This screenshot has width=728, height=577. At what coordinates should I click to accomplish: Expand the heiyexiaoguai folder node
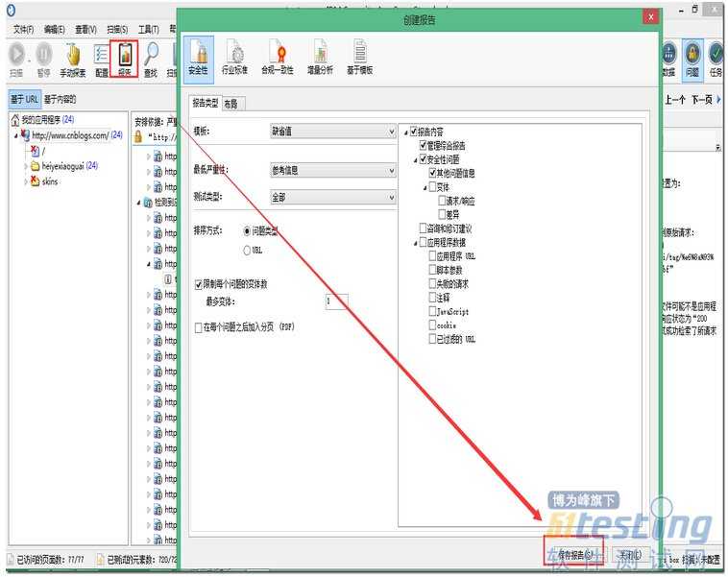[26, 166]
